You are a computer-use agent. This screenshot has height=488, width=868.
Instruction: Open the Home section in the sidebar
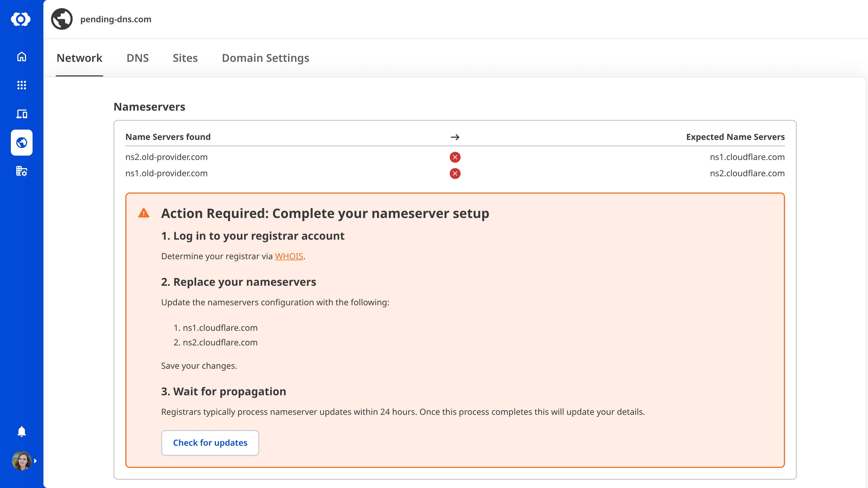22,57
